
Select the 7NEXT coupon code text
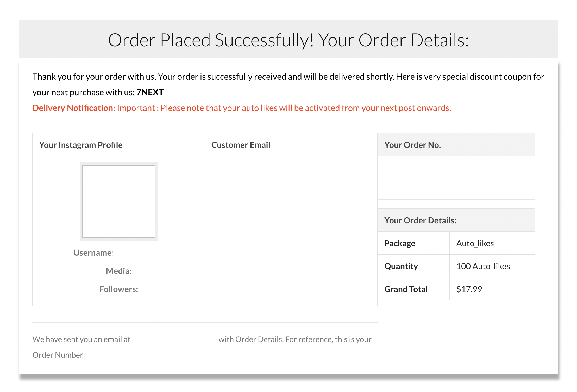(150, 92)
